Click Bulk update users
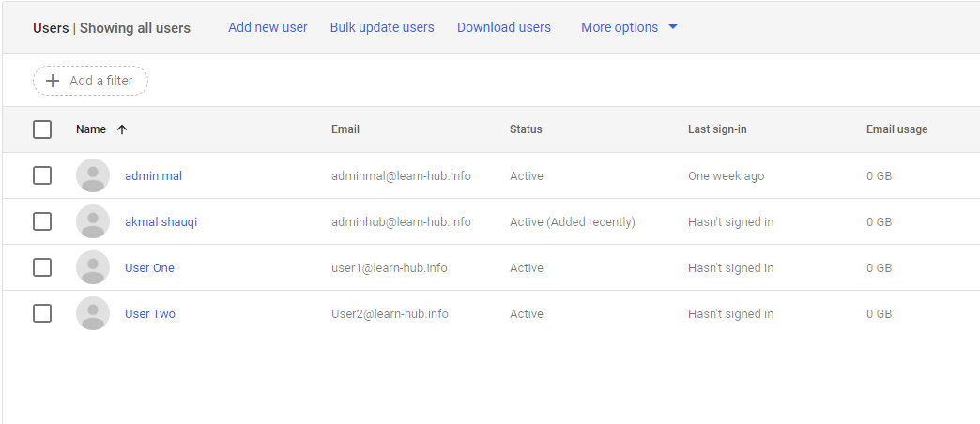This screenshot has width=980, height=424. click(x=382, y=27)
